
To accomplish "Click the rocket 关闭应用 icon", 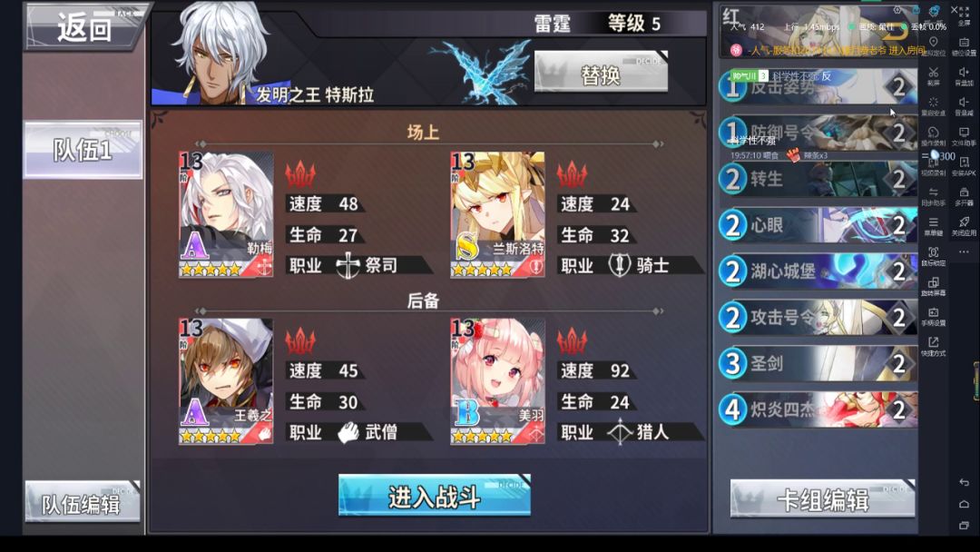I will point(964,226).
